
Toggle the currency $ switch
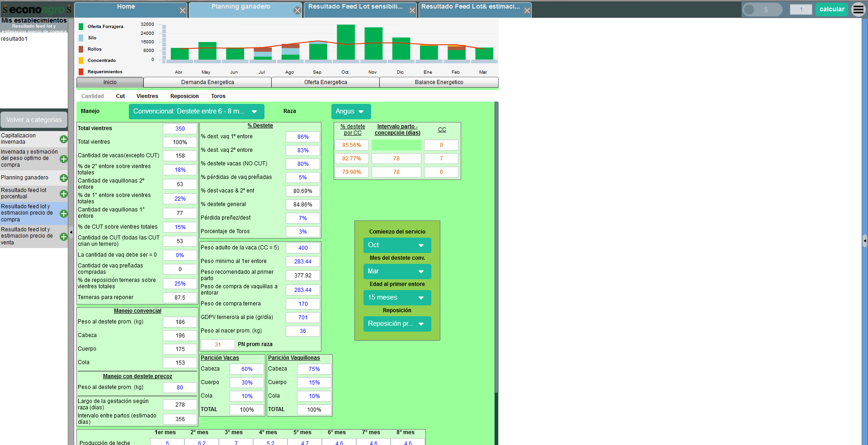[x=762, y=9]
